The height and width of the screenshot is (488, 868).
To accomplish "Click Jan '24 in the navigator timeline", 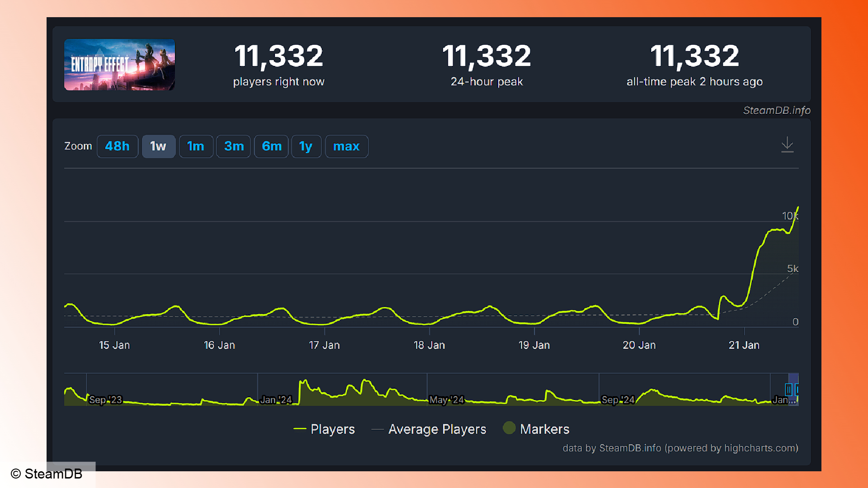I will (276, 400).
